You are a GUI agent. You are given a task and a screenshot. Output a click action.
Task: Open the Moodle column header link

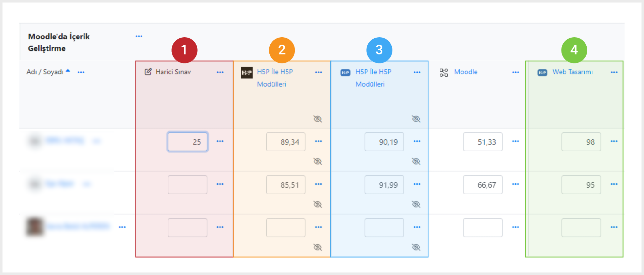466,72
